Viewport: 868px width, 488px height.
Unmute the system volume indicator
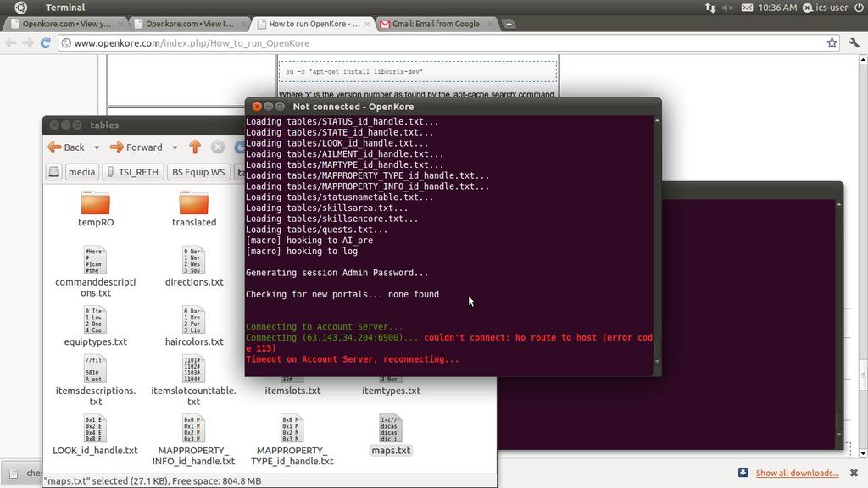pos(729,7)
